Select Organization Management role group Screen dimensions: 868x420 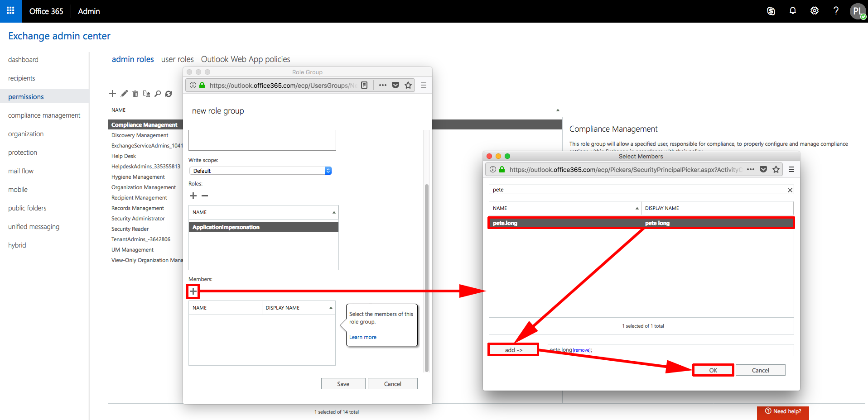[x=144, y=187]
